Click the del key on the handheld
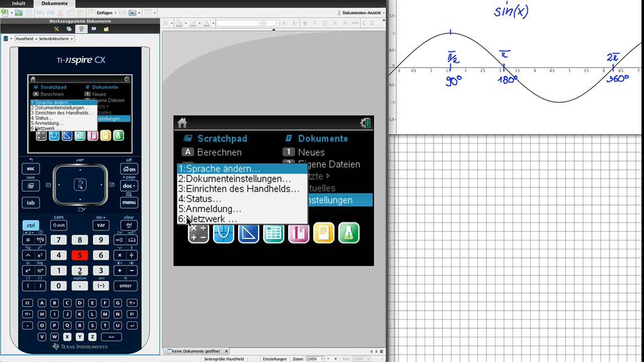Viewport: 644px width, 362px height. 129,225
